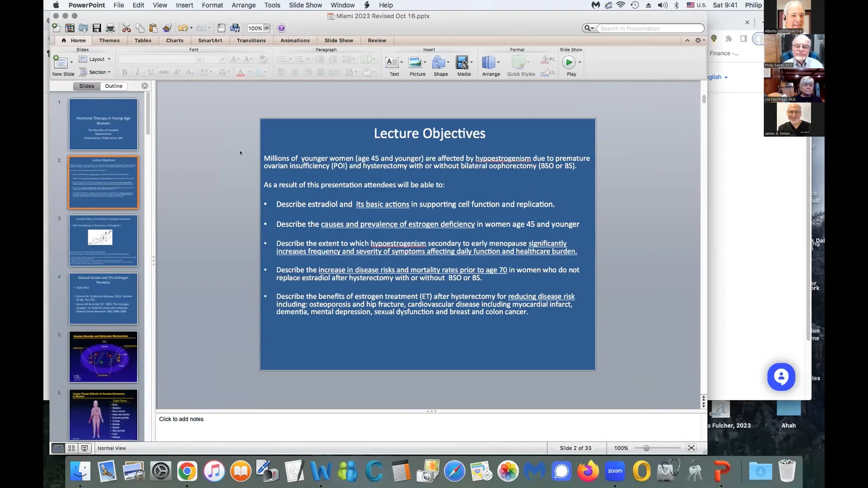Viewport: 868px width, 488px height.
Task: Open Google Chrome in Dock
Action: coord(187,471)
